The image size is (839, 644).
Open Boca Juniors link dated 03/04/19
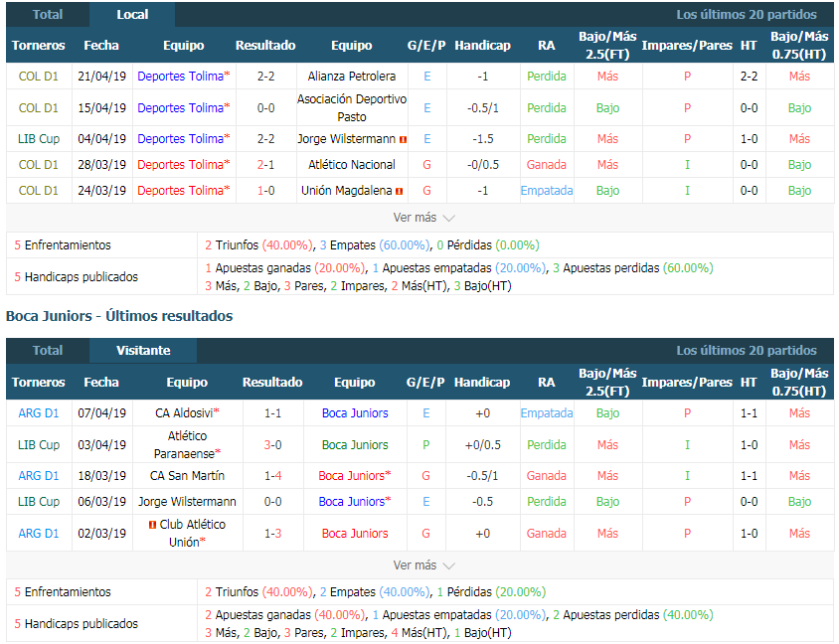[355, 445]
